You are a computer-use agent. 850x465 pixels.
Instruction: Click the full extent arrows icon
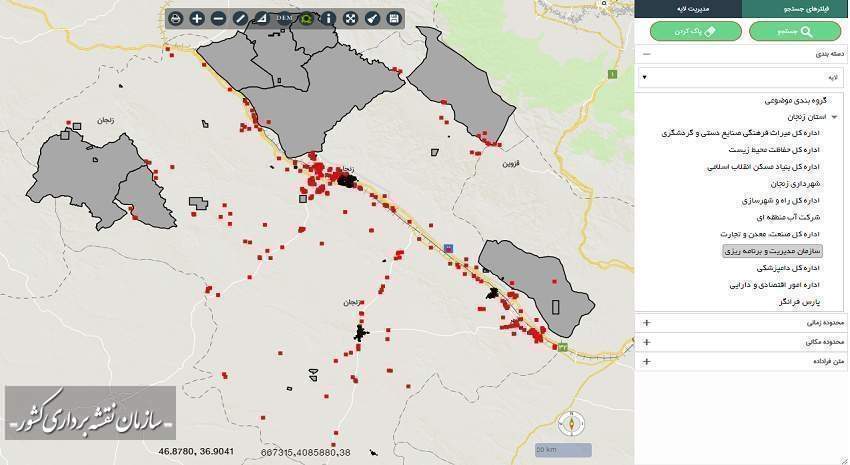point(350,18)
